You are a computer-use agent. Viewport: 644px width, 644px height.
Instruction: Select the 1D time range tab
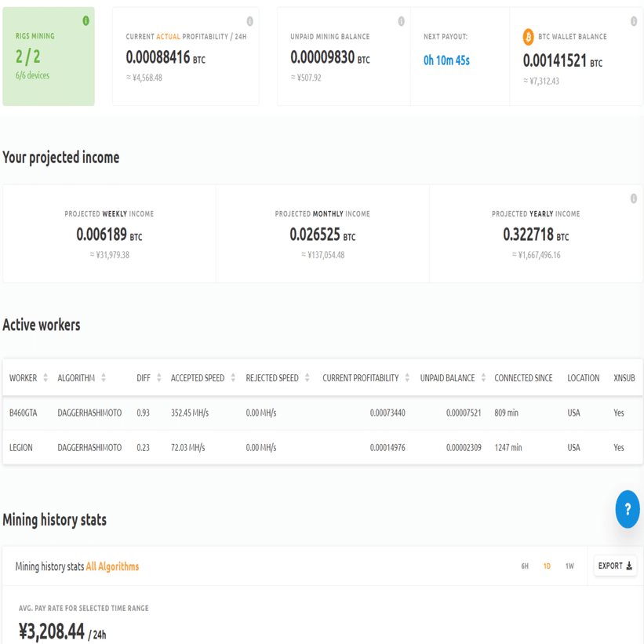[545, 565]
